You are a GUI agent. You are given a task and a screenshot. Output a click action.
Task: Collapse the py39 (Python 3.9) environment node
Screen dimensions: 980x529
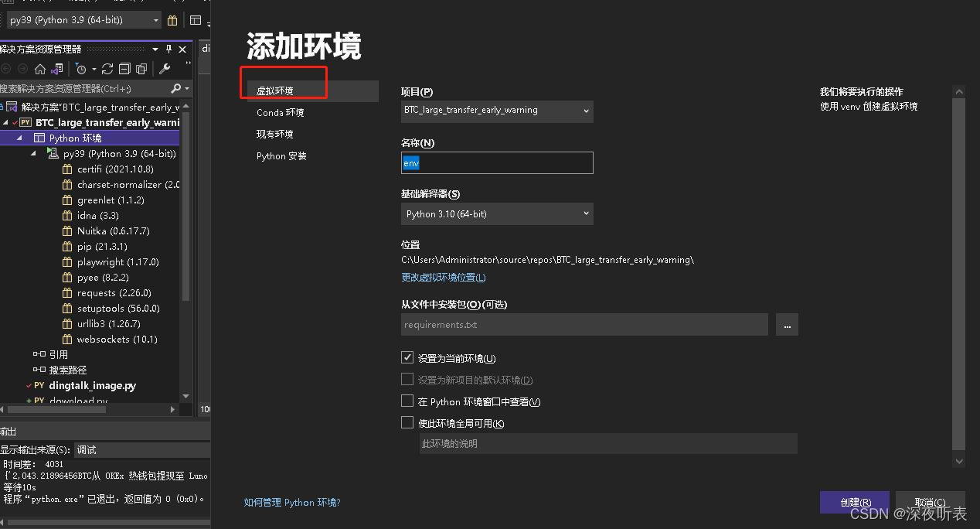click(x=33, y=153)
